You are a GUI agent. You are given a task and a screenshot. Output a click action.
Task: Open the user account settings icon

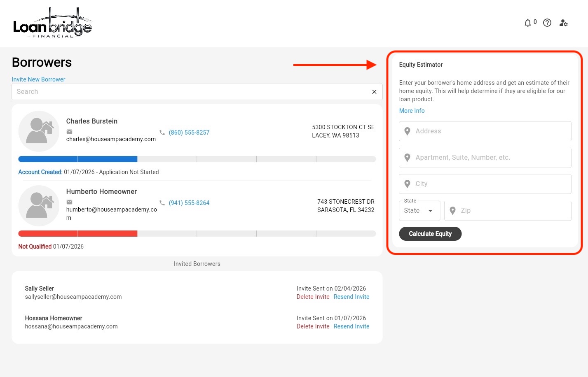(563, 23)
